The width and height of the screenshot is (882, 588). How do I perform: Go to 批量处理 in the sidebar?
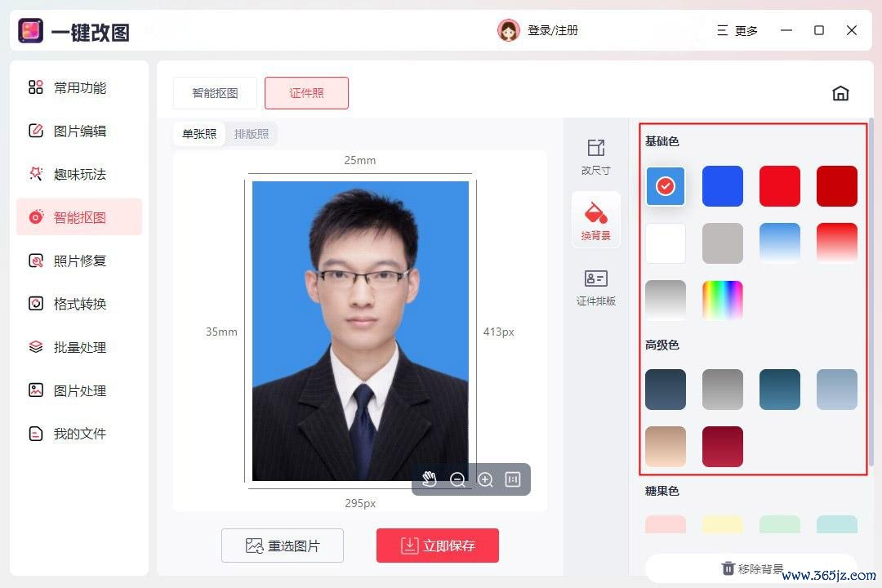[x=79, y=347]
